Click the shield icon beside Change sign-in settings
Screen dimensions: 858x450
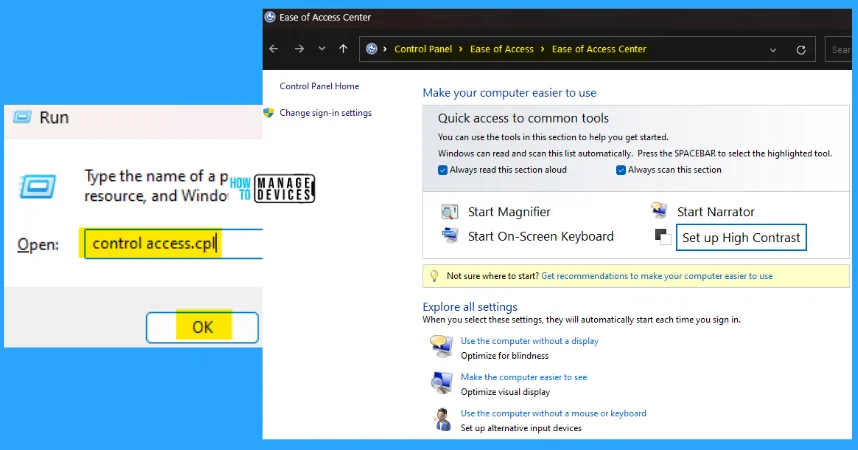pyautogui.click(x=269, y=113)
